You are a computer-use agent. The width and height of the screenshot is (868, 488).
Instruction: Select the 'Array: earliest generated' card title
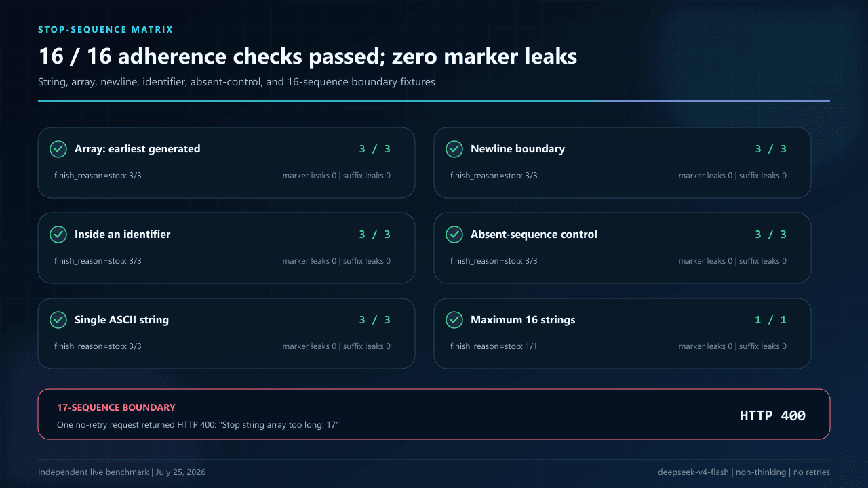click(x=138, y=149)
